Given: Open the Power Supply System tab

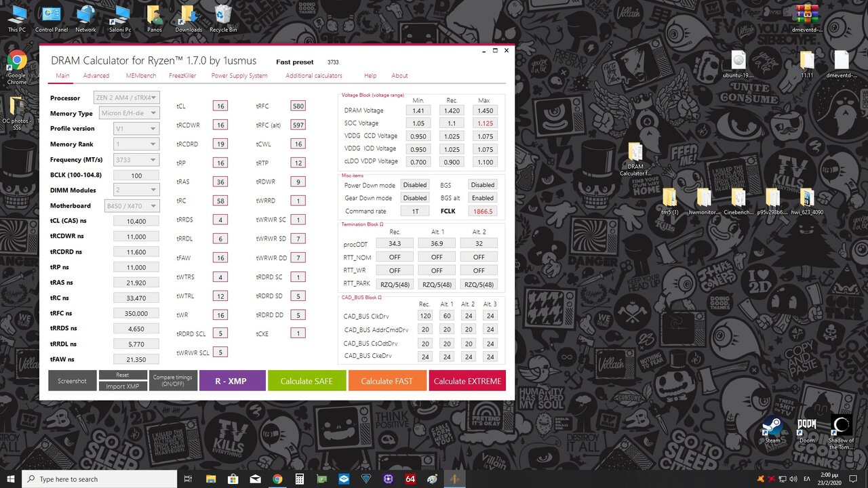Looking at the screenshot, I should pos(239,76).
